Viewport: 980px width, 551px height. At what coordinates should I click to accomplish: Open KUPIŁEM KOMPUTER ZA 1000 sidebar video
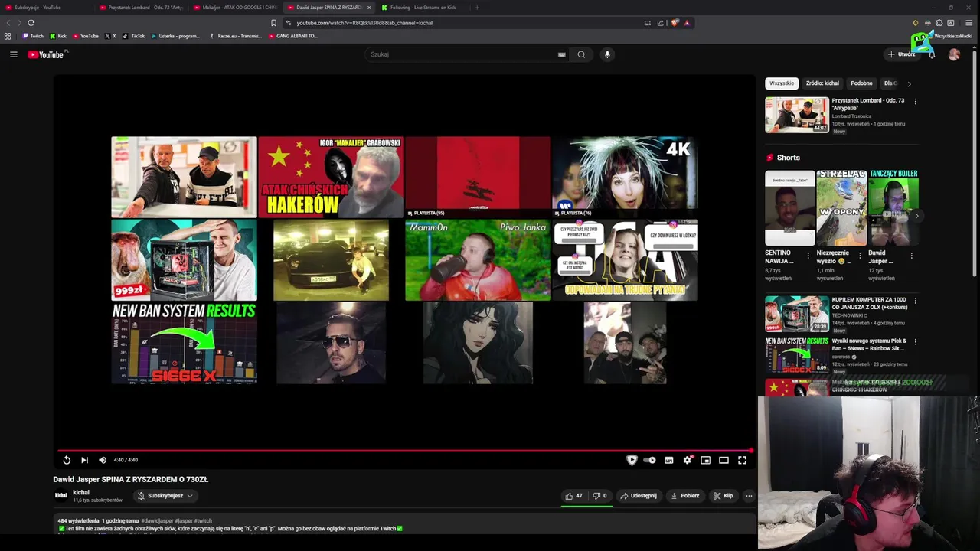(797, 313)
